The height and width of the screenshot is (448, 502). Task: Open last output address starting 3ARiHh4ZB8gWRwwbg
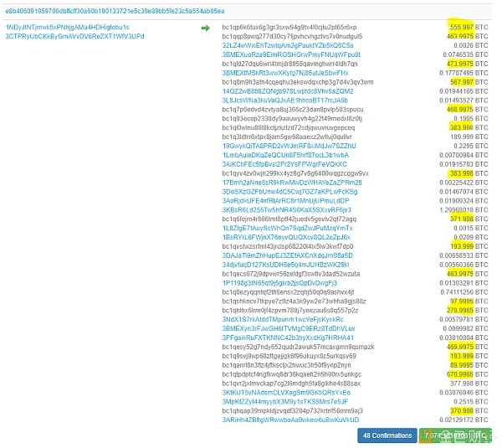tap(290, 420)
